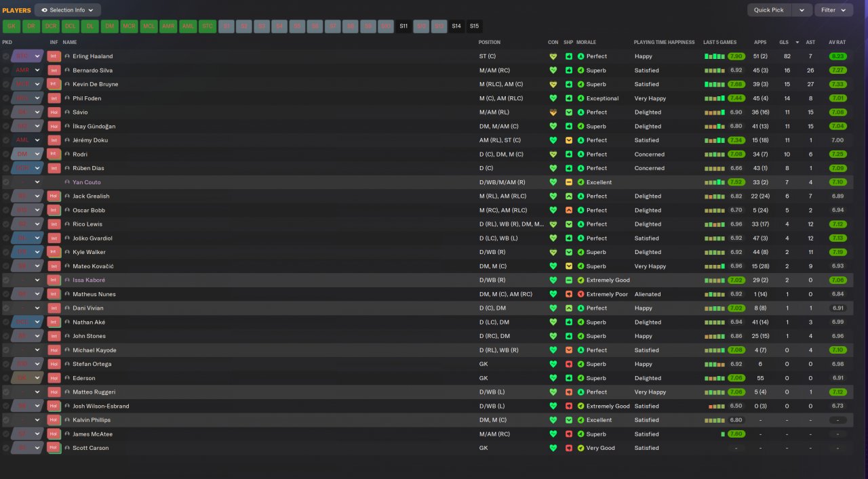Click Haaland's 82 goals value
The height and width of the screenshot is (479, 868).
tap(787, 56)
